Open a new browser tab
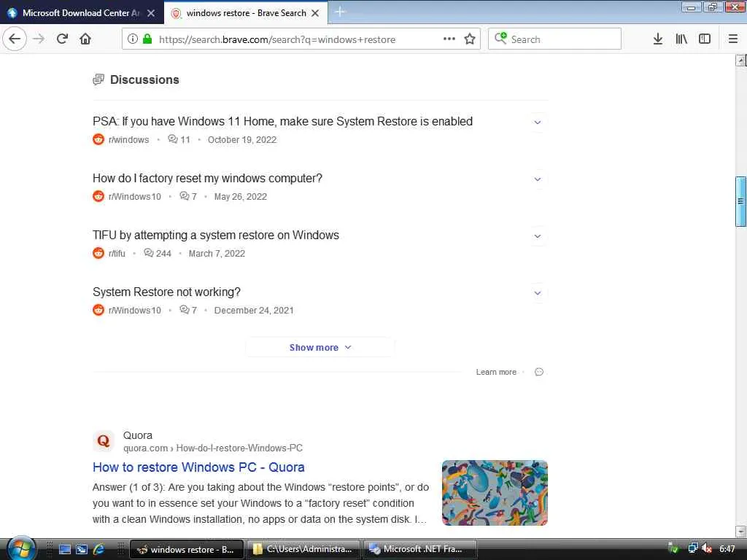Image resolution: width=747 pixels, height=560 pixels. tap(340, 12)
